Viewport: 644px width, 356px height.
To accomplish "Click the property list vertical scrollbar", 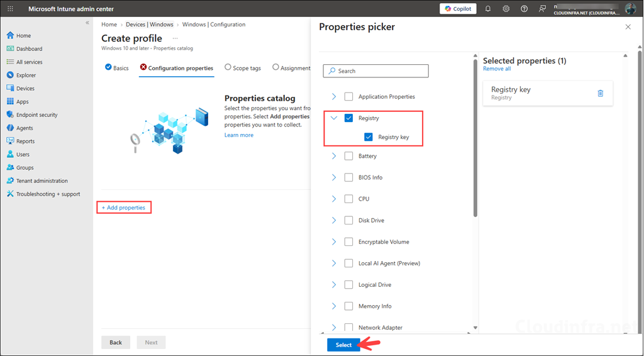I will [x=475, y=138].
